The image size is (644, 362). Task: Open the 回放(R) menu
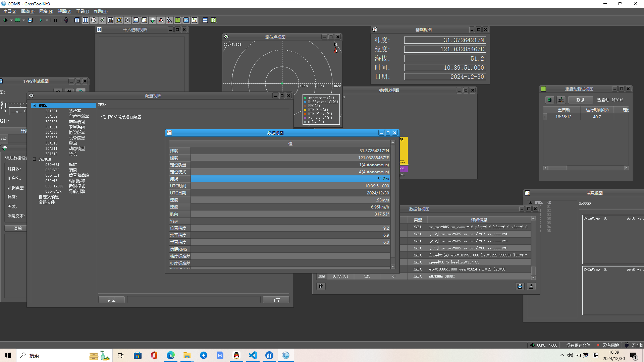pos(28,11)
